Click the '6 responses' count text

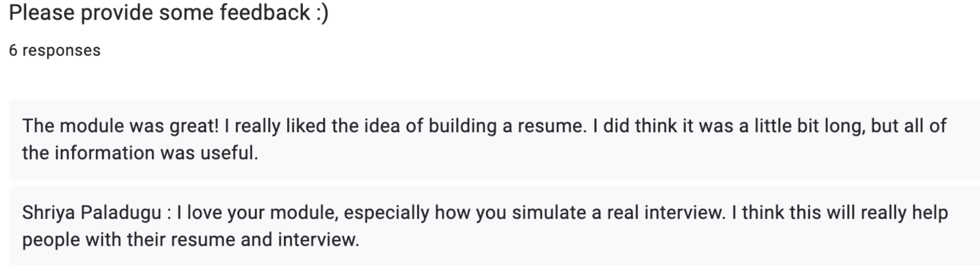tap(55, 50)
